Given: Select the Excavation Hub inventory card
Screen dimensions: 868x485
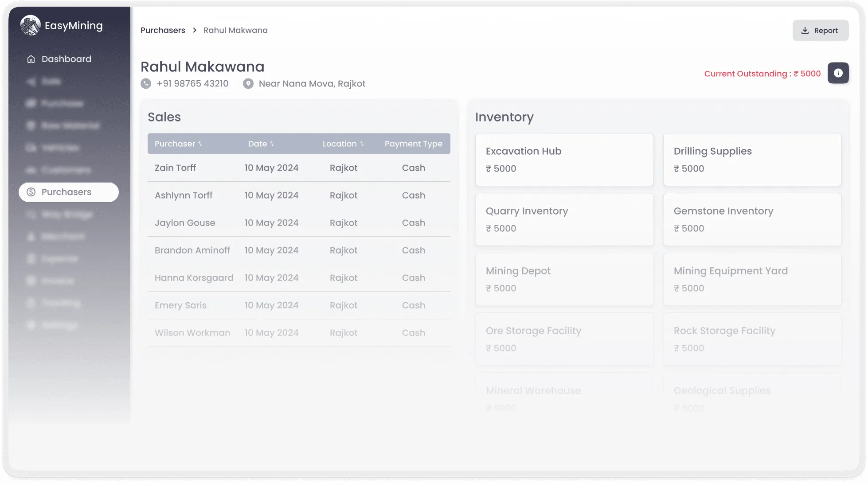Looking at the screenshot, I should 564,160.
